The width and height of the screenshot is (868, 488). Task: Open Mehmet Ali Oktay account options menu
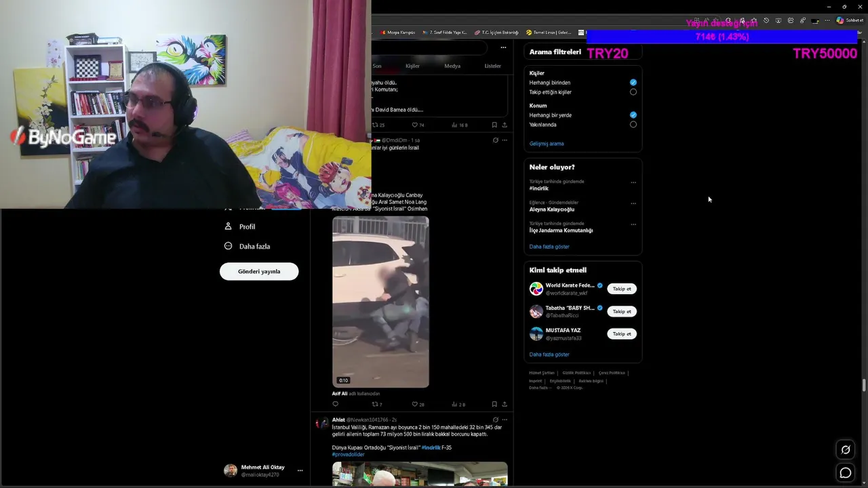point(300,470)
